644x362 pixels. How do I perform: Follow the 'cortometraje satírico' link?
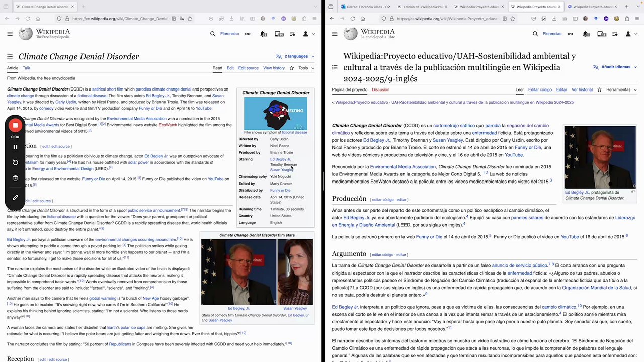pyautogui.click(x=454, y=125)
